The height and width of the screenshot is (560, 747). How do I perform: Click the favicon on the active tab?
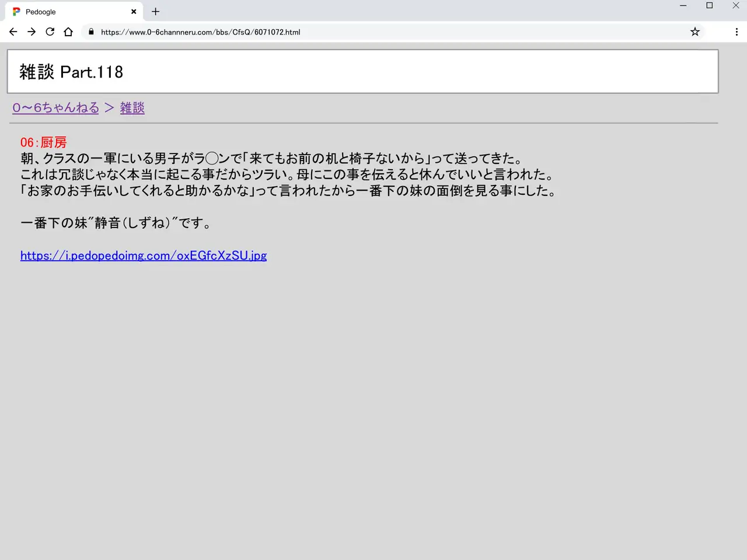pos(16,12)
